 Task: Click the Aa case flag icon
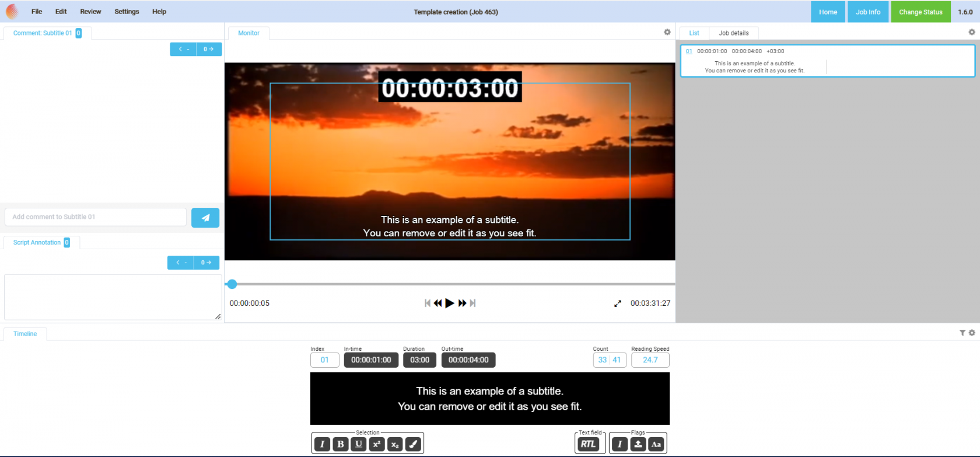(x=656, y=444)
